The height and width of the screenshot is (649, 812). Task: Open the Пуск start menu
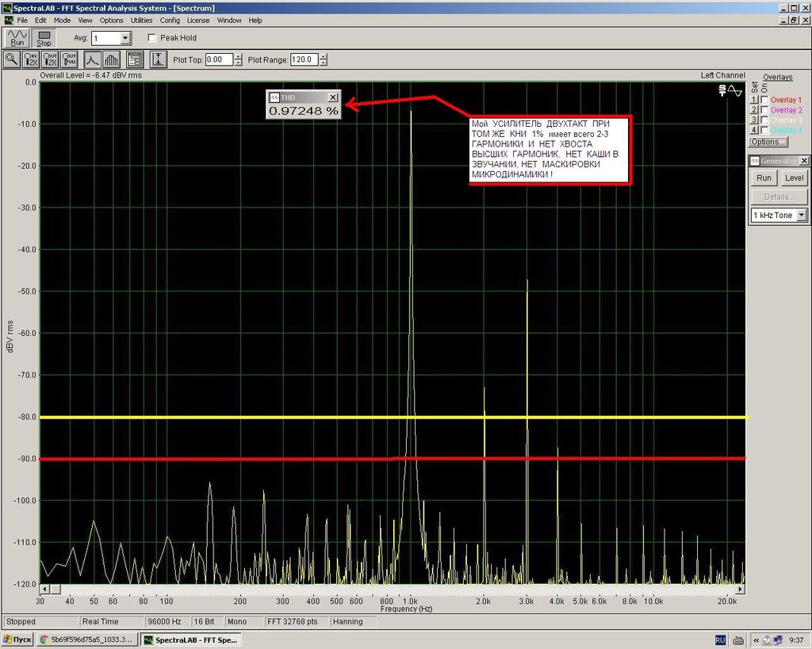click(17, 639)
